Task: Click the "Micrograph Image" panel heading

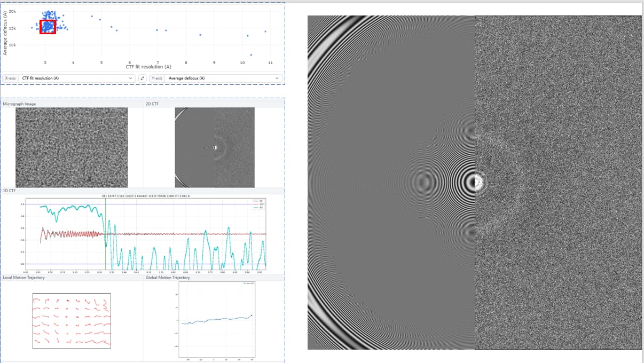Action: [20, 104]
